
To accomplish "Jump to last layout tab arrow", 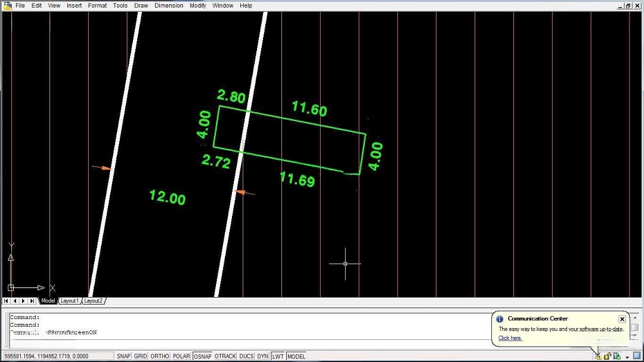I will (x=32, y=301).
